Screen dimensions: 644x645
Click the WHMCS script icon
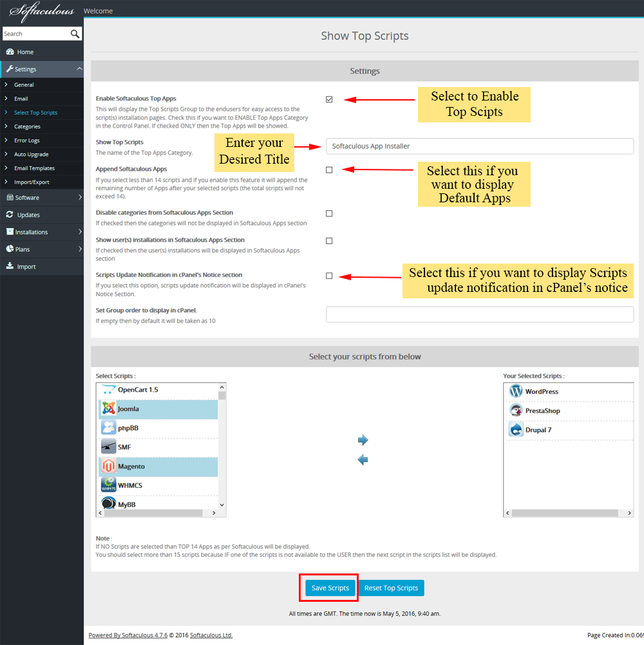coord(109,485)
